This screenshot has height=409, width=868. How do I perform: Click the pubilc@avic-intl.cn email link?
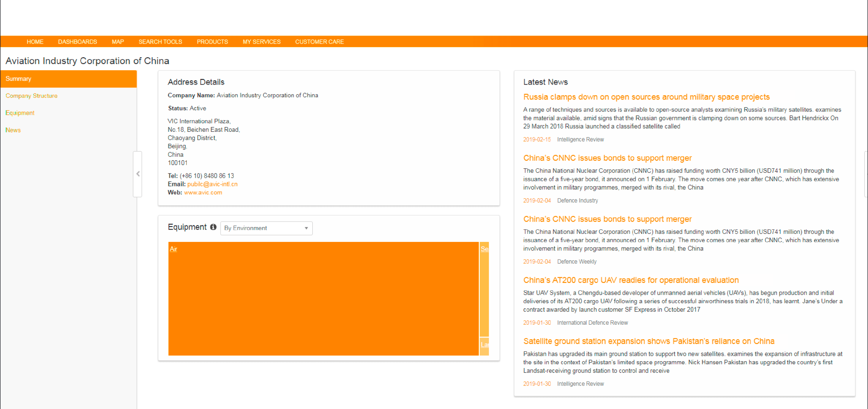click(x=212, y=184)
